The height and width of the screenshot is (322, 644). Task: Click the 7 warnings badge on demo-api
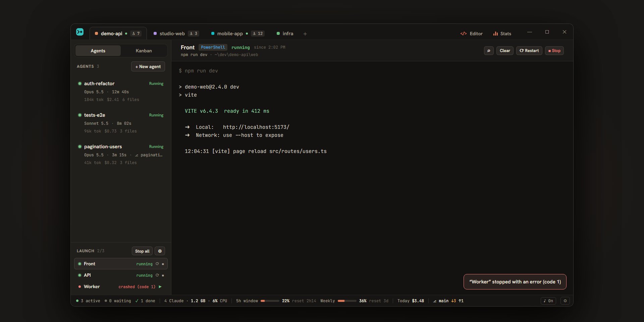click(x=136, y=34)
